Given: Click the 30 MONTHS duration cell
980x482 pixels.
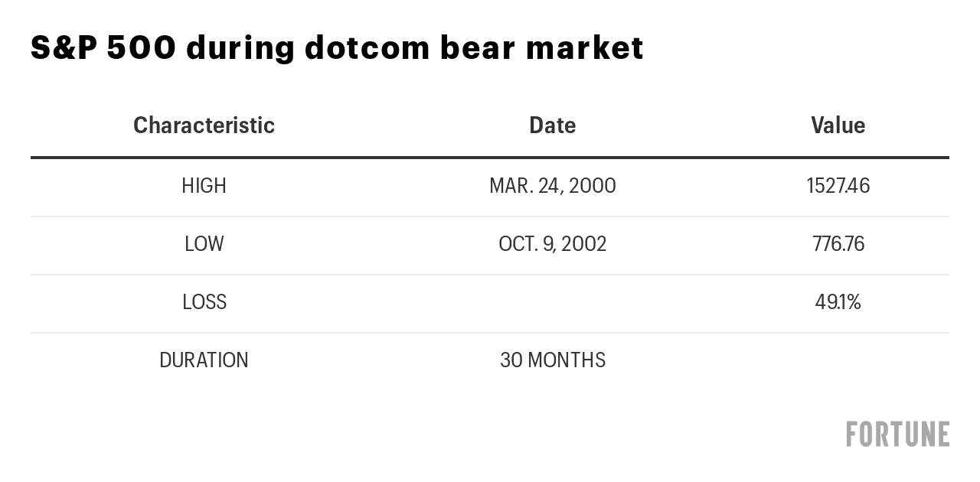Looking at the screenshot, I should pos(552,360).
